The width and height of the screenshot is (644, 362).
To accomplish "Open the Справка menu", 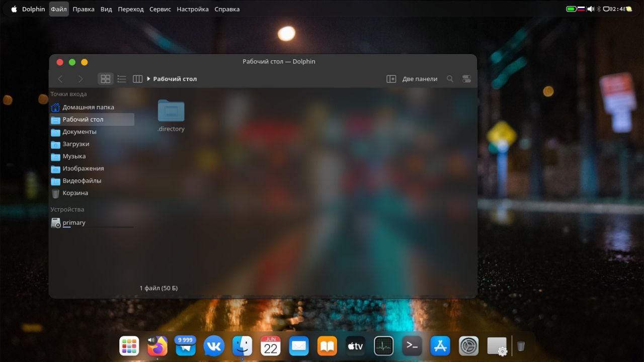I will pos(227,9).
